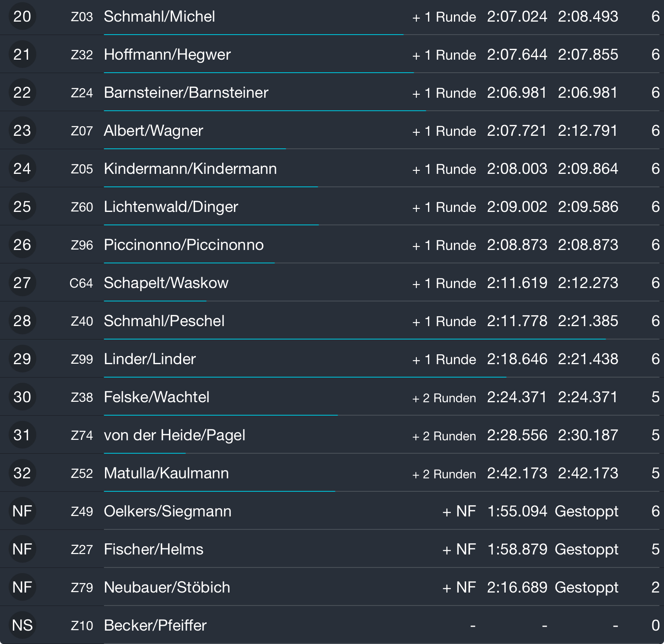Image resolution: width=664 pixels, height=644 pixels.
Task: Tap the NF badge next to Neubauer/Stöbich
Action: click(x=22, y=587)
